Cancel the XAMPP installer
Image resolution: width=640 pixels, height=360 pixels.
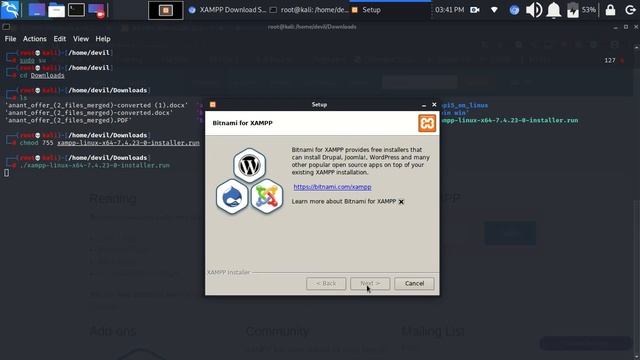point(414,283)
